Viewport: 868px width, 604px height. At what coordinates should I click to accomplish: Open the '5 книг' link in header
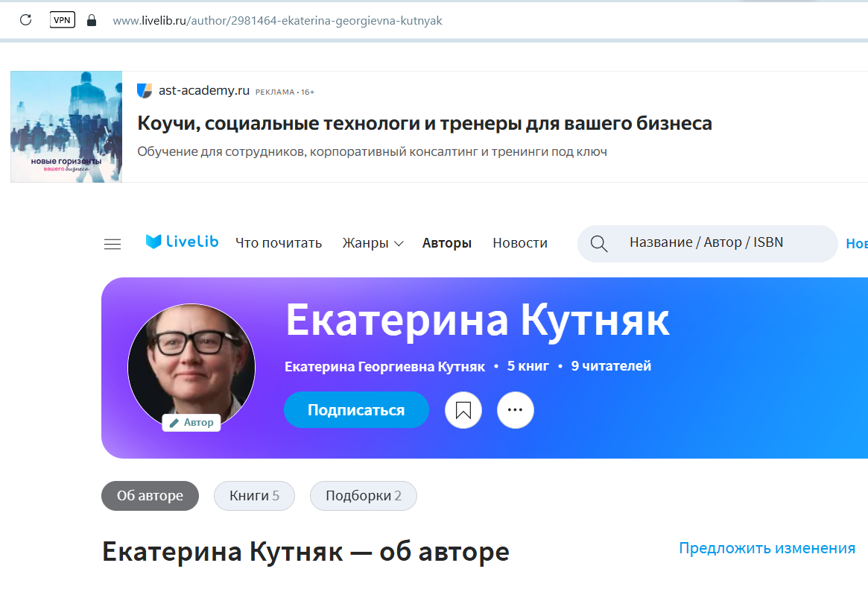(528, 366)
